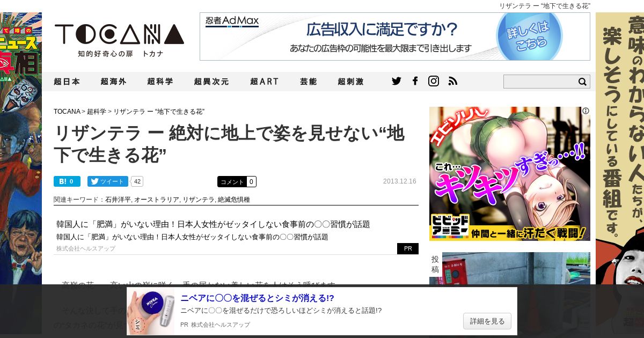Screen dimensions: 644x338
Task: Click the TOCANA breadcrumb link
Action: (67, 112)
